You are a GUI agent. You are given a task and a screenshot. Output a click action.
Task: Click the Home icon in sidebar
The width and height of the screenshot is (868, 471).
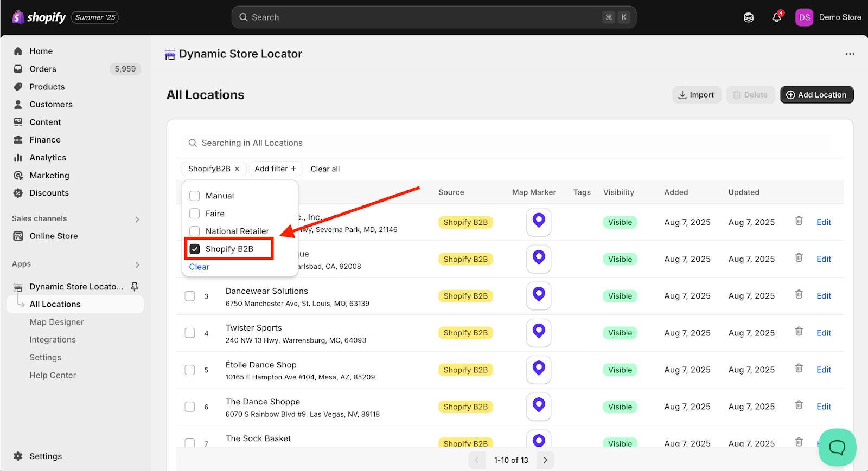18,51
